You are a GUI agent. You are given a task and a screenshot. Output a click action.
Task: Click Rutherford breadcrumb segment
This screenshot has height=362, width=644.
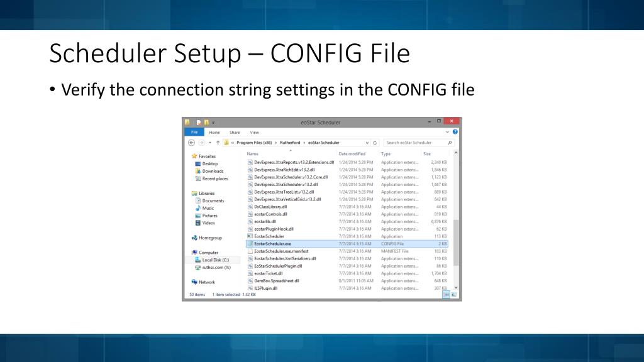click(x=290, y=143)
